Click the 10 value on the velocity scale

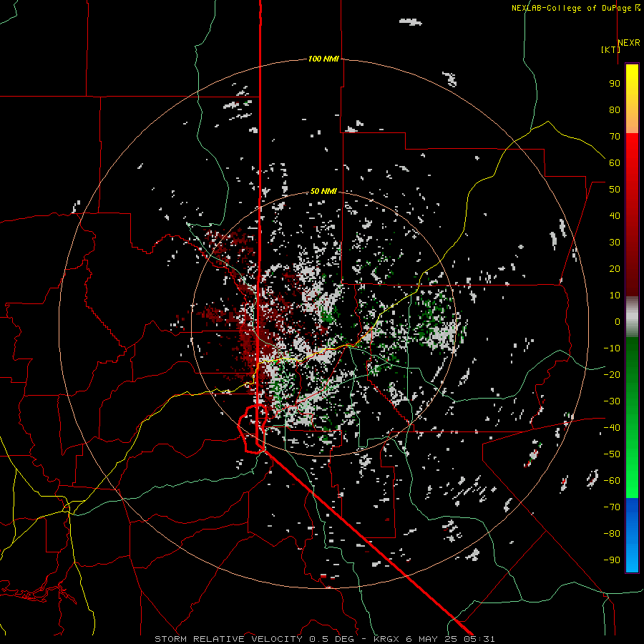coord(615,296)
